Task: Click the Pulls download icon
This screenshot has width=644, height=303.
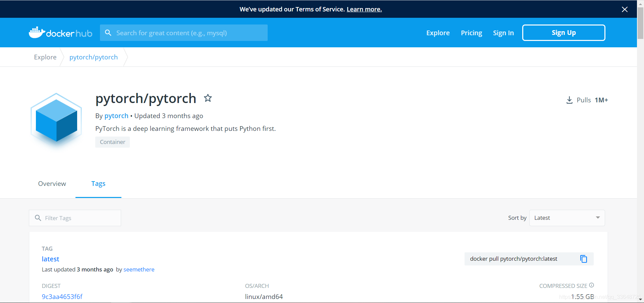Action: point(570,100)
